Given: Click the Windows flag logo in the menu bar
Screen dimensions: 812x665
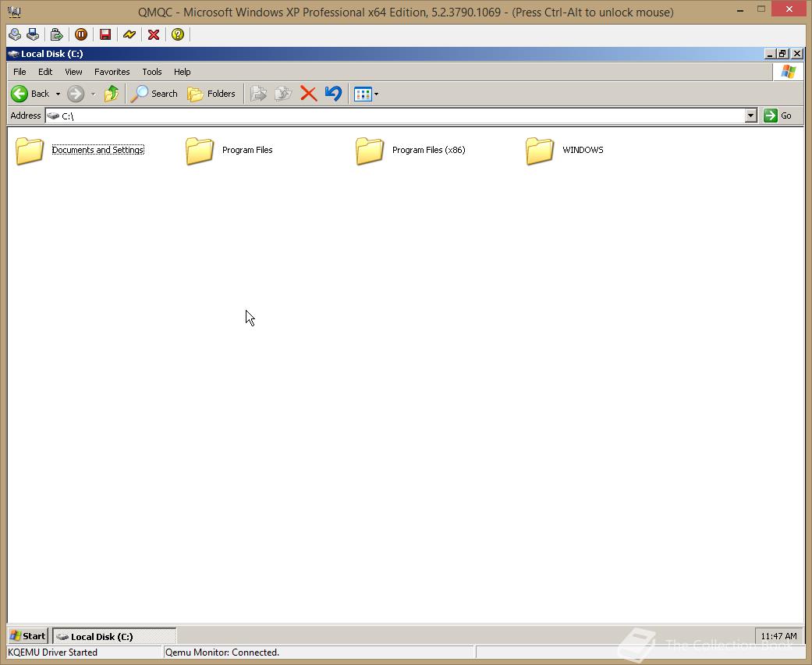Looking at the screenshot, I should (x=788, y=72).
